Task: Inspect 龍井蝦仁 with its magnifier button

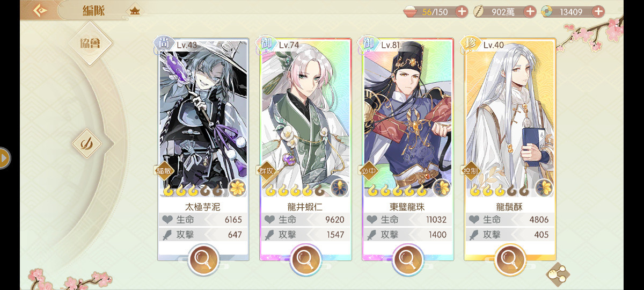Action: tap(305, 260)
